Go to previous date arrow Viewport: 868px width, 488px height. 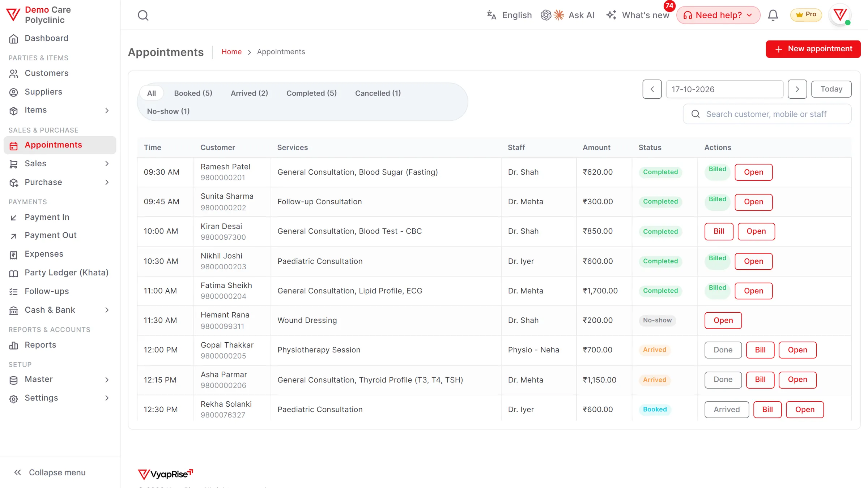tap(652, 89)
